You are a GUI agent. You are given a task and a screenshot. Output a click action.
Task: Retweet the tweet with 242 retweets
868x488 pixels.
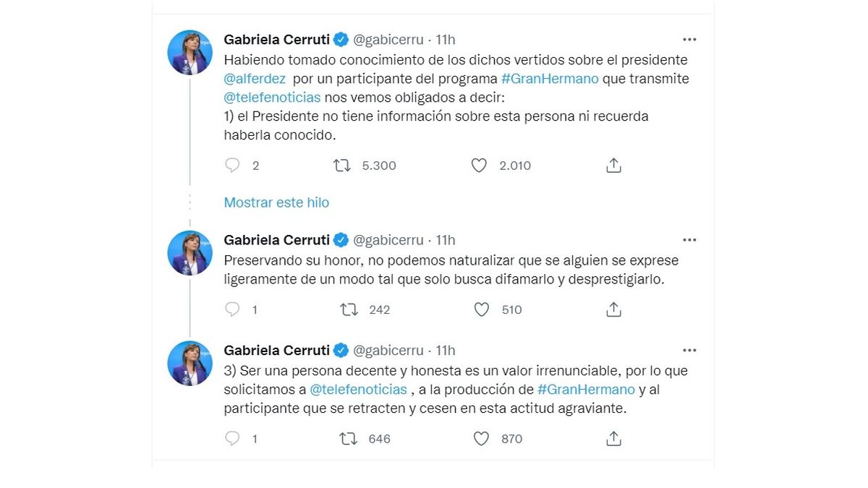pos(349,309)
